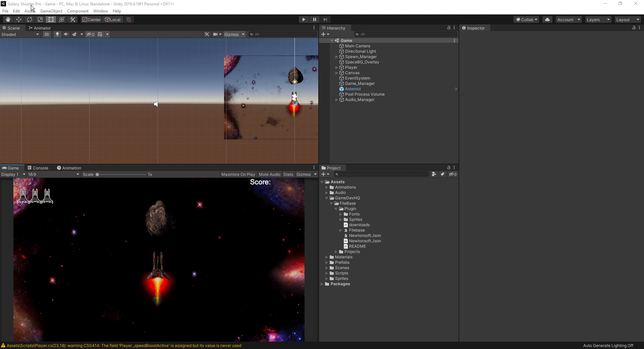Toggle scene view lighting

pyautogui.click(x=57, y=34)
